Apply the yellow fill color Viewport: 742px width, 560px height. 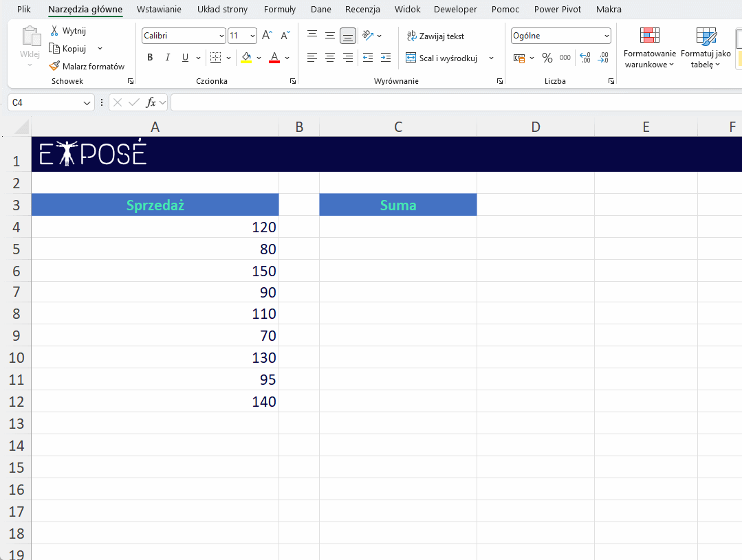click(246, 58)
